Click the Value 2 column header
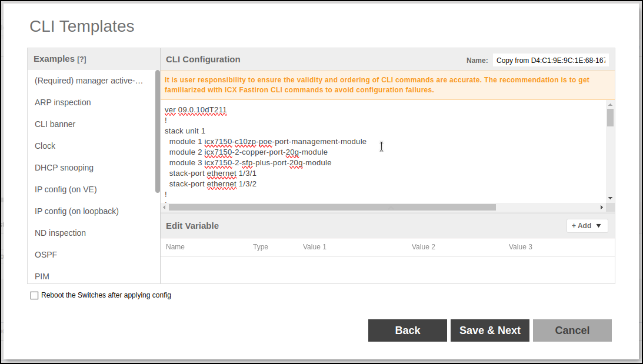This screenshot has height=364, width=643. [423, 247]
